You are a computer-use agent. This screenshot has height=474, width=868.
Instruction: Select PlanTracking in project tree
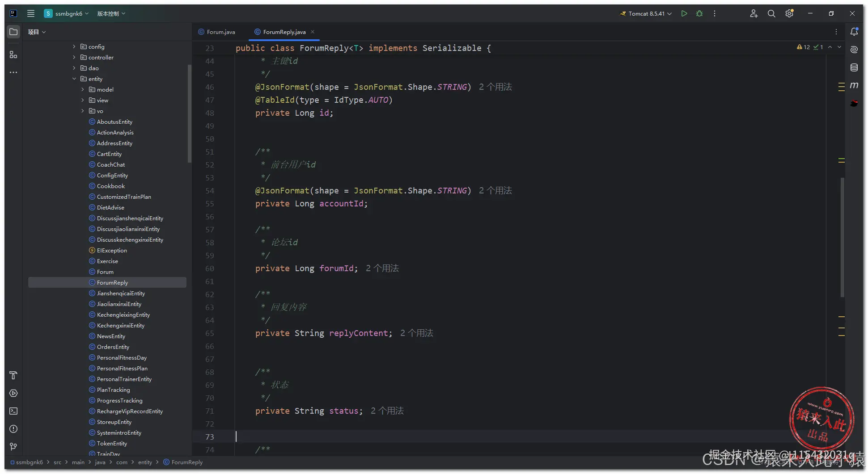pos(113,390)
